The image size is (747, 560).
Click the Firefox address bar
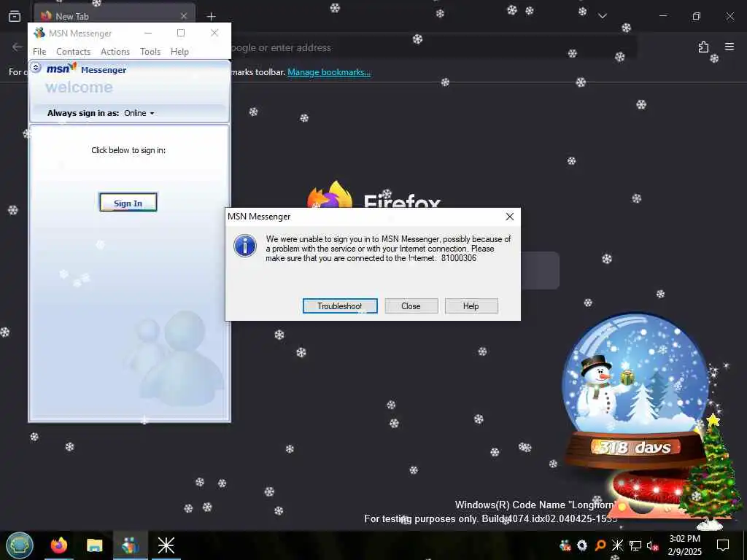pyautogui.click(x=433, y=47)
